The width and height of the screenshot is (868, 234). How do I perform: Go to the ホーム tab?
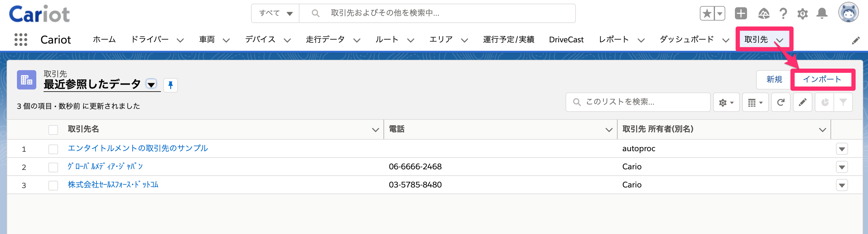point(104,40)
